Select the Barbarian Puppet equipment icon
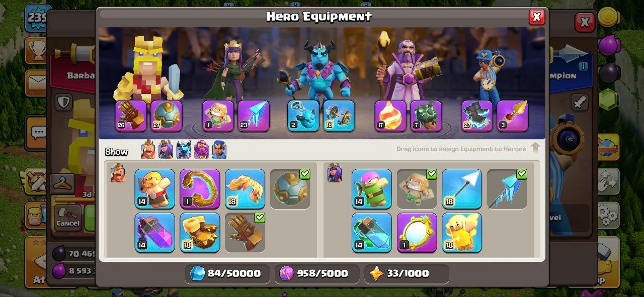 point(154,188)
